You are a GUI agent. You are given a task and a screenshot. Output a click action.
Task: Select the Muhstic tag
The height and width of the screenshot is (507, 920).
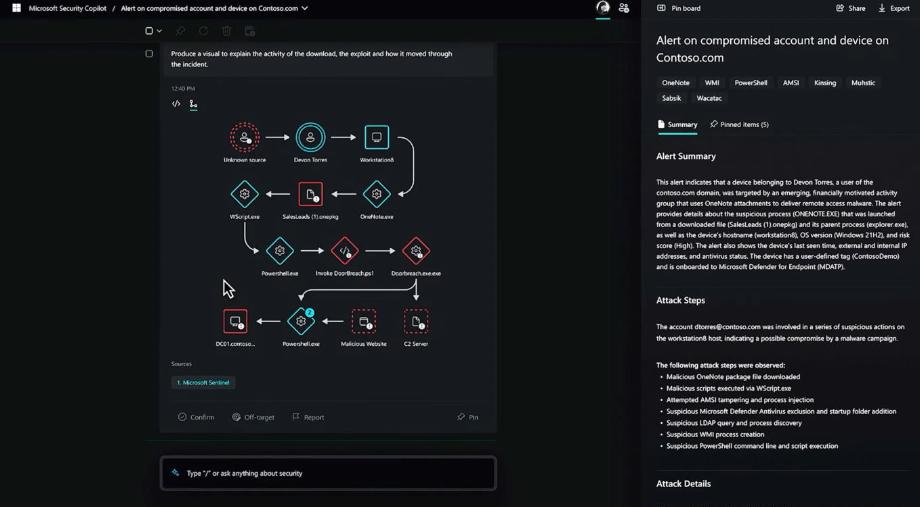[x=863, y=83]
